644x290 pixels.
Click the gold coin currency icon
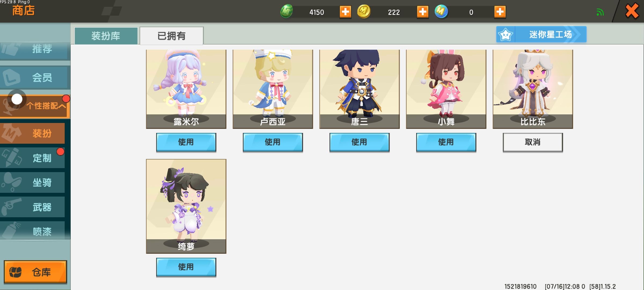pos(364,12)
